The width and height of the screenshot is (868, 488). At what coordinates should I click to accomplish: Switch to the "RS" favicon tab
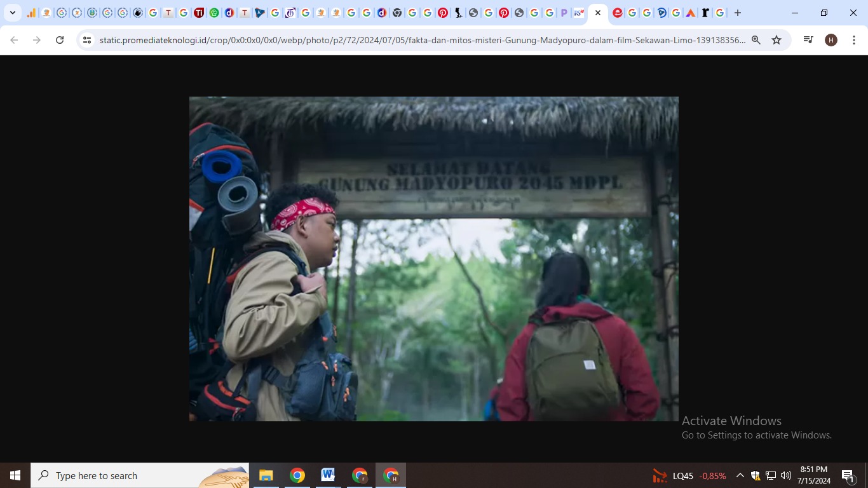point(579,13)
